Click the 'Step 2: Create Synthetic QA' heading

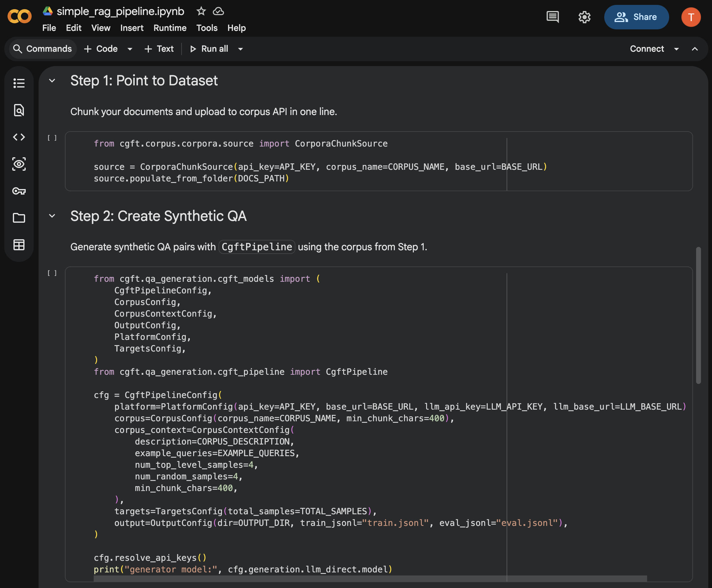[x=158, y=216]
